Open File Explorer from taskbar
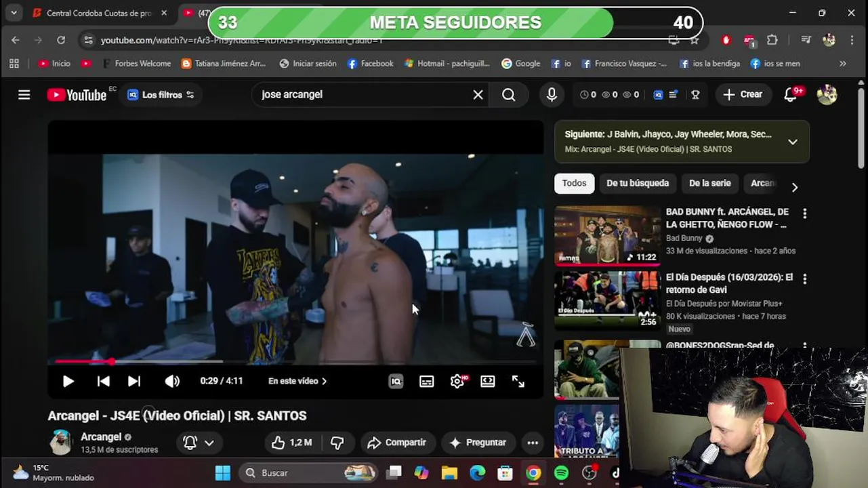Viewport: 868px width, 488px height. 450,473
